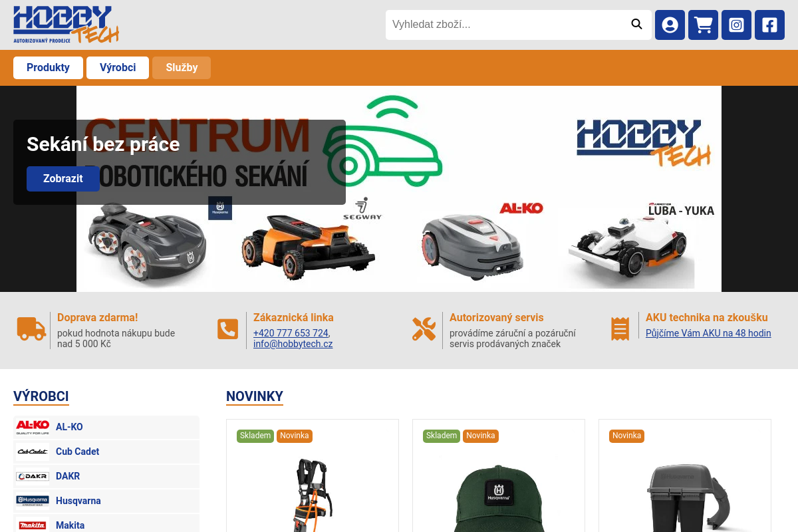Open the harness product thumbnail
Screen dimensions: 798x532
(x=313, y=495)
